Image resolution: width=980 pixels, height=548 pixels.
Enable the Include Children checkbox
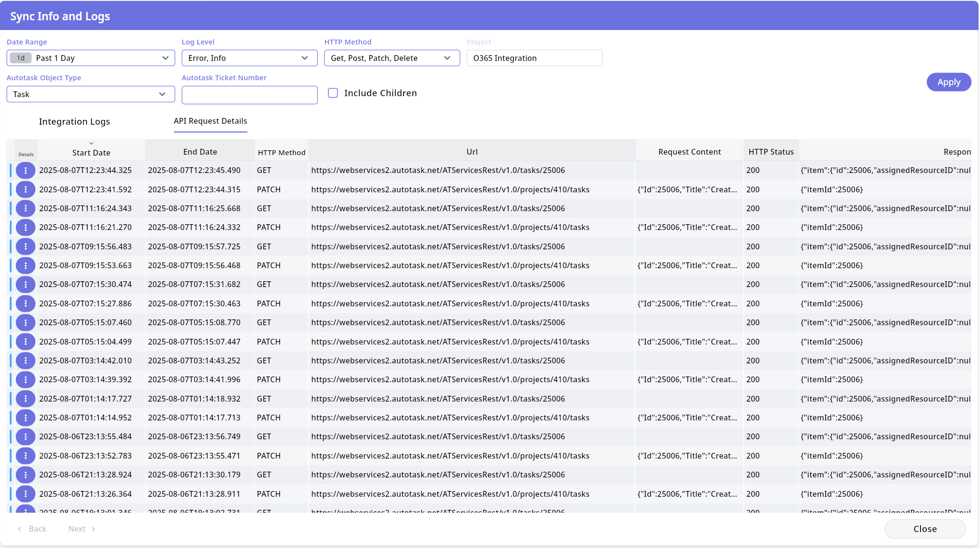pos(333,93)
